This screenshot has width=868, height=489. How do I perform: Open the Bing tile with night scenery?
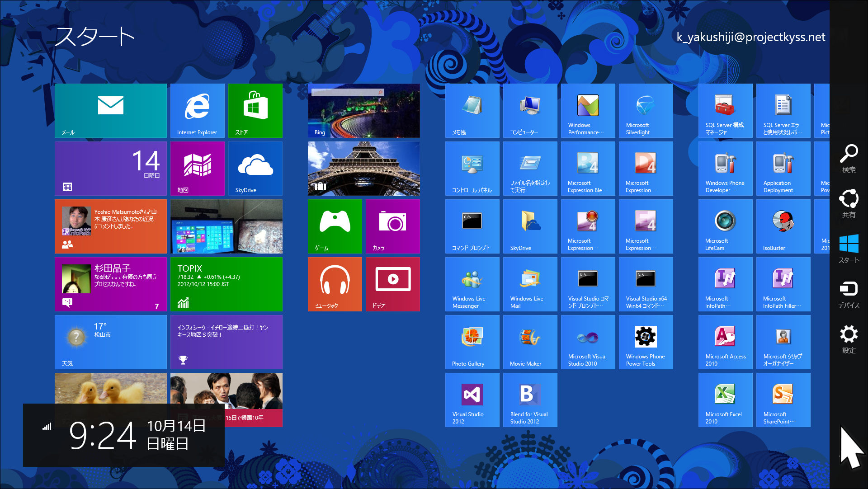point(364,111)
